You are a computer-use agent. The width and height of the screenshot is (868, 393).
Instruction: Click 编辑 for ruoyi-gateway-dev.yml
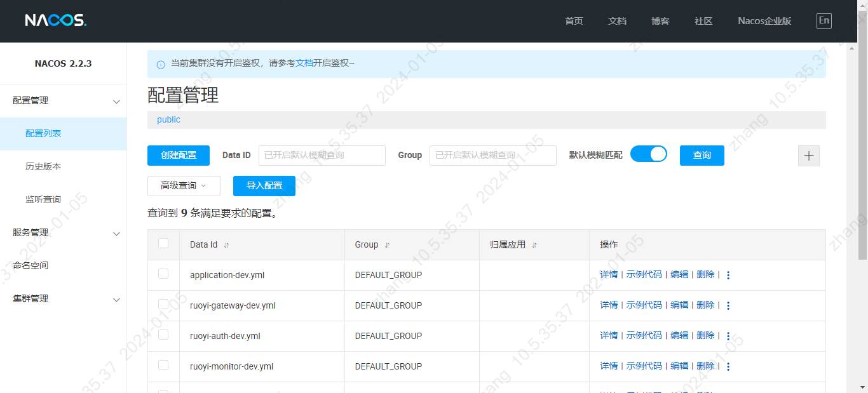click(x=679, y=305)
